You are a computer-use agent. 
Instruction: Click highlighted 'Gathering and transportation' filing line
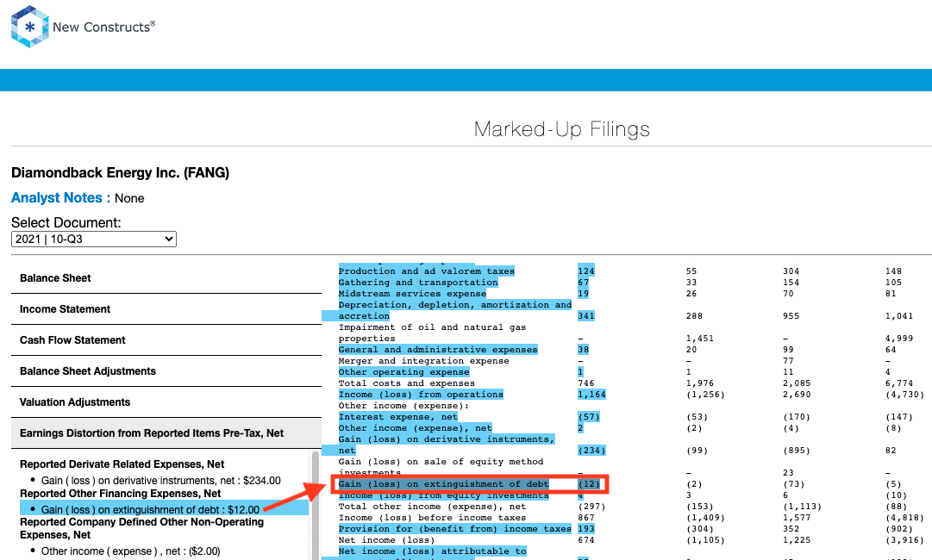click(418, 283)
